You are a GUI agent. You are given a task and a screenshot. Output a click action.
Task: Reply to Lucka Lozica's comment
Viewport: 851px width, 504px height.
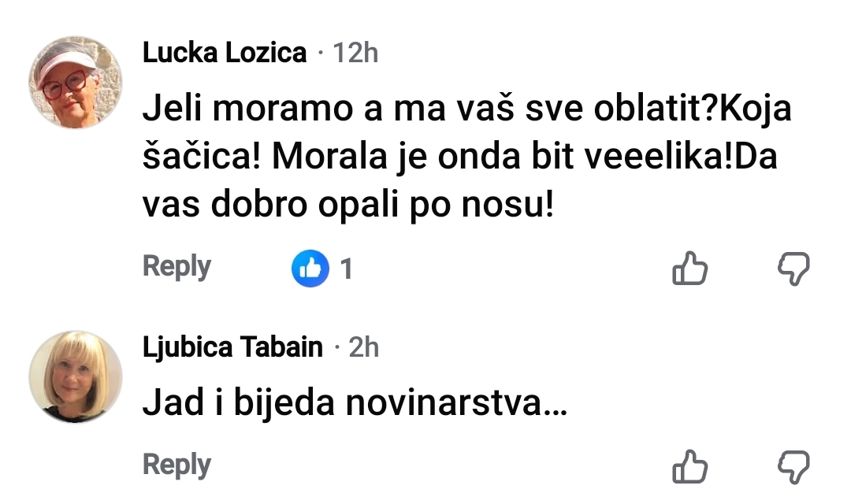click(177, 267)
